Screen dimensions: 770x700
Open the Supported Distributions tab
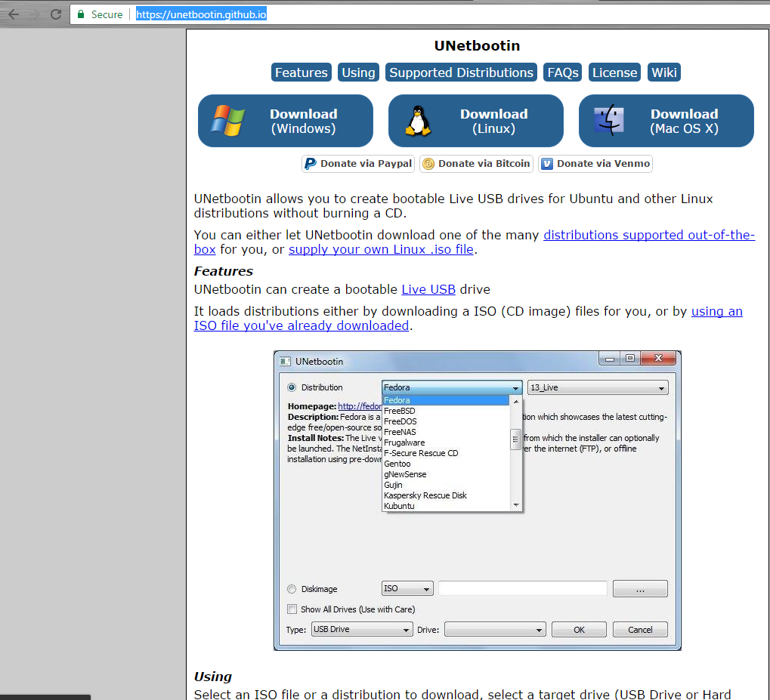coord(461,72)
